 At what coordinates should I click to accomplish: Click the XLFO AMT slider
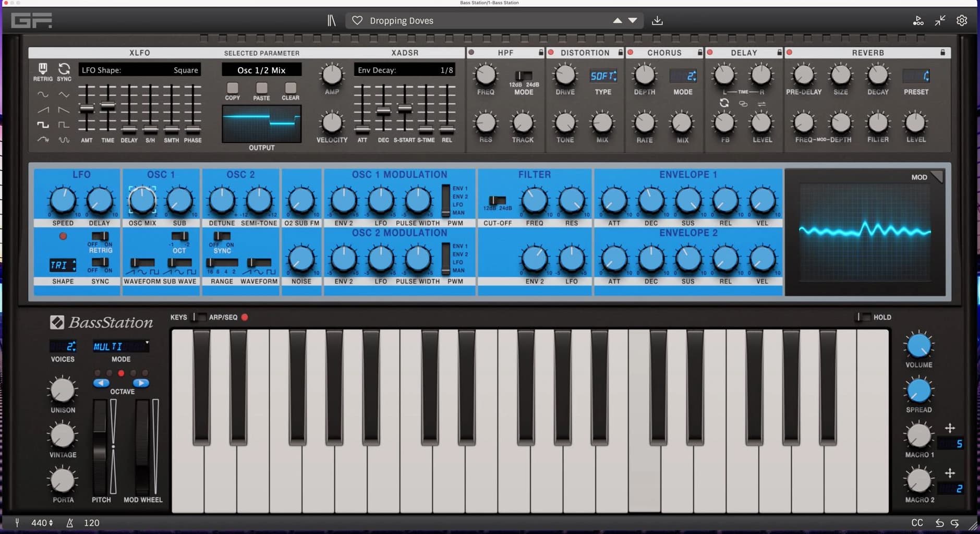click(x=87, y=108)
